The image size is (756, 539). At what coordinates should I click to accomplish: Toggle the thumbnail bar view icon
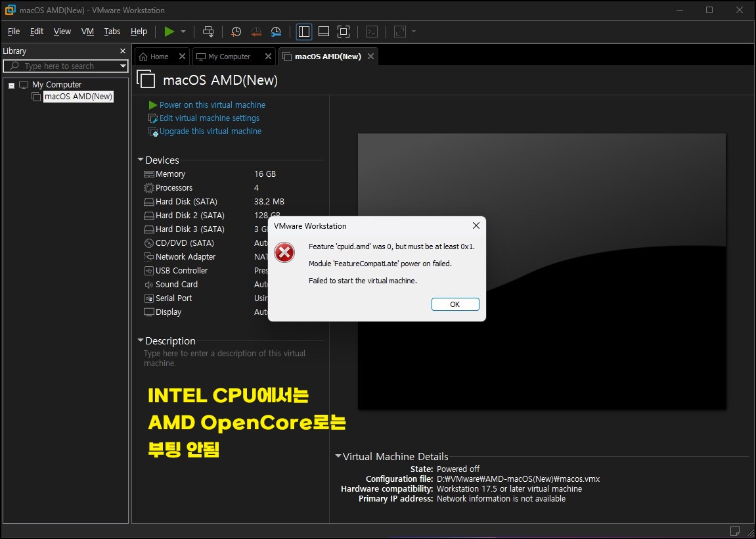pos(324,32)
